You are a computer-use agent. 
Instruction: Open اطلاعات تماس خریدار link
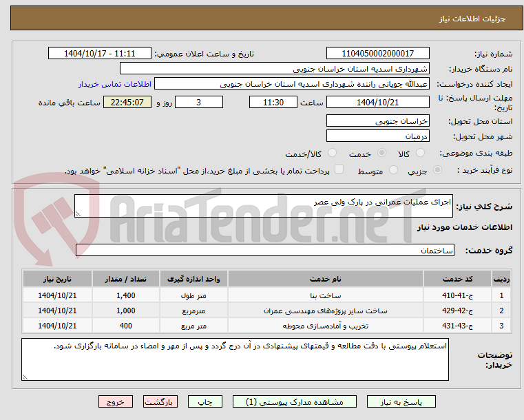point(115,84)
